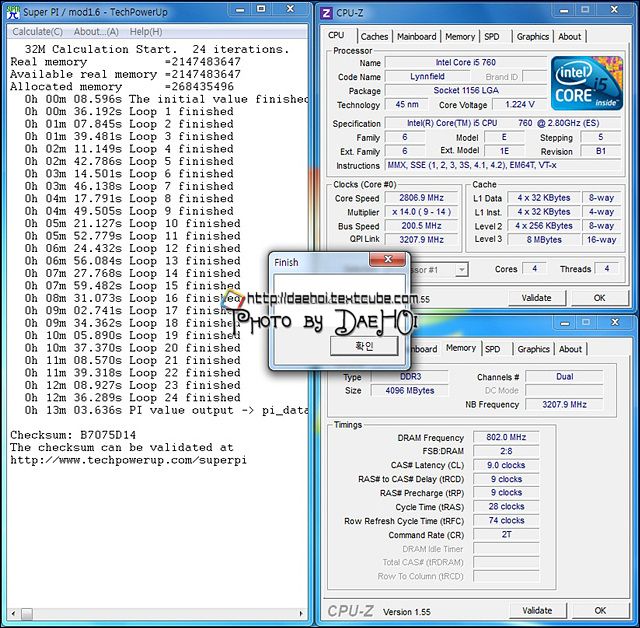Open the Graphics tab in upper CPU-Z window
Image resolution: width=640 pixels, height=628 pixels.
[533, 37]
